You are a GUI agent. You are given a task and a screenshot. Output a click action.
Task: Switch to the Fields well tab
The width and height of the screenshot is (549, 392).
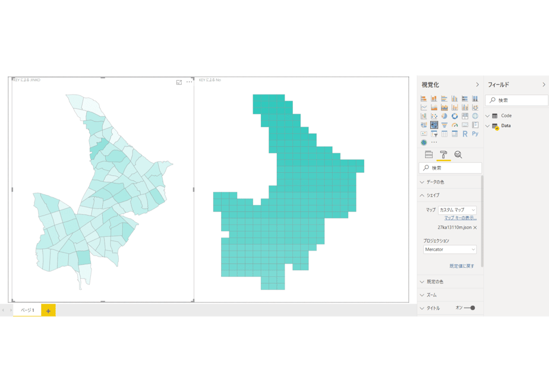point(428,154)
